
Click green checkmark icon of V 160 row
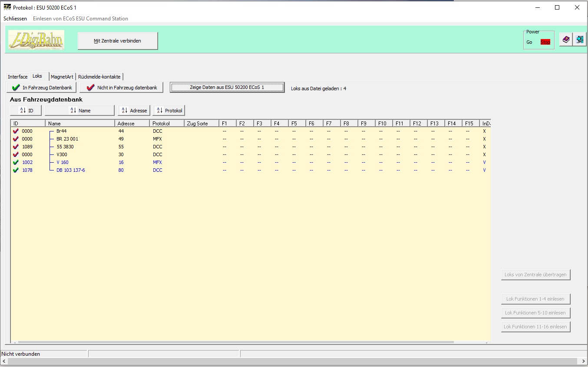[x=16, y=162]
